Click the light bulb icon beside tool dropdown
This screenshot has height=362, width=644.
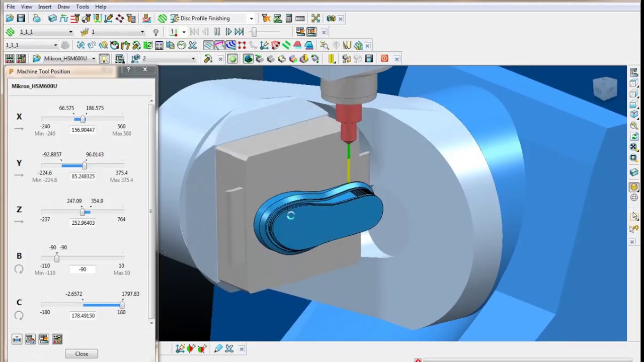[156, 32]
